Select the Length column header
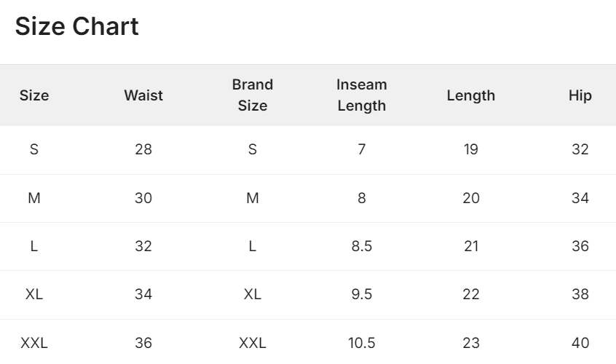 471,95
